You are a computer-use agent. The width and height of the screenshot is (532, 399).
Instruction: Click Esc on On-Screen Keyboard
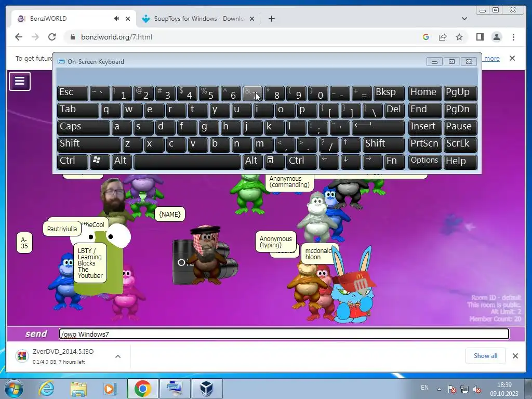73,93
